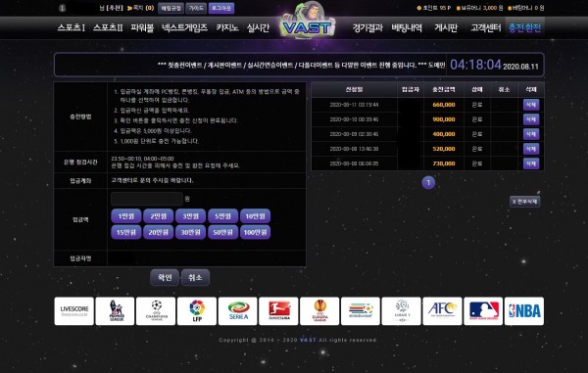Image resolution: width=588 pixels, height=373 pixels.
Task: Open the 카지노 menu item
Action: pyautogui.click(x=227, y=27)
